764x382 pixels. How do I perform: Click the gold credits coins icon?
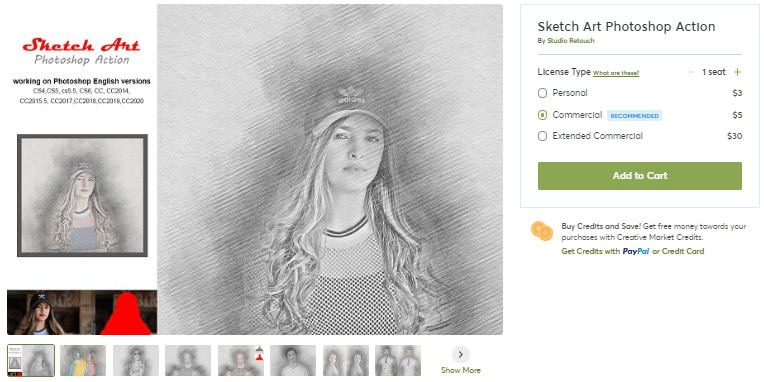point(542,230)
